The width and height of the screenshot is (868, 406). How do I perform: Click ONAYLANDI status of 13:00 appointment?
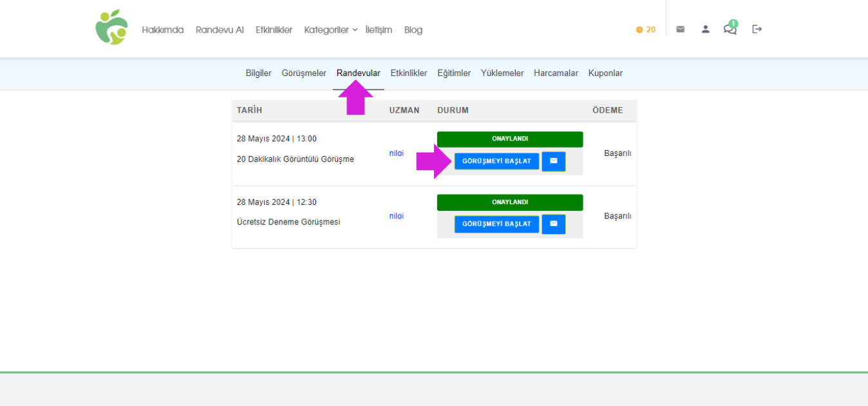510,139
